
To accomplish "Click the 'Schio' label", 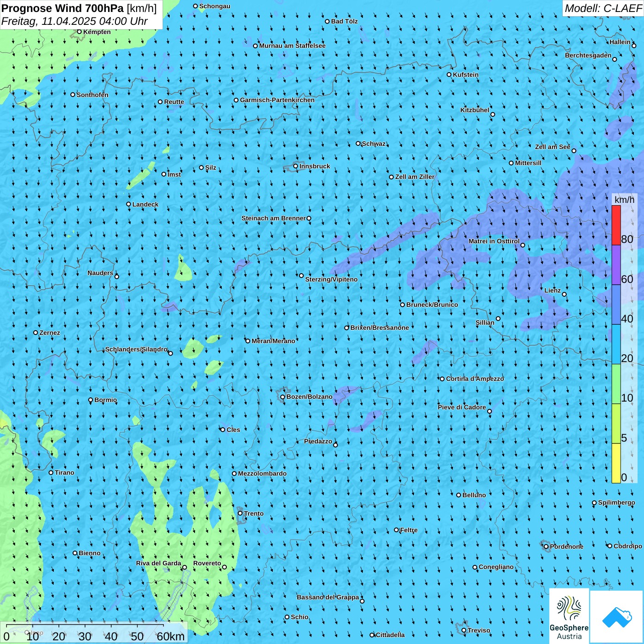I will click(299, 617).
